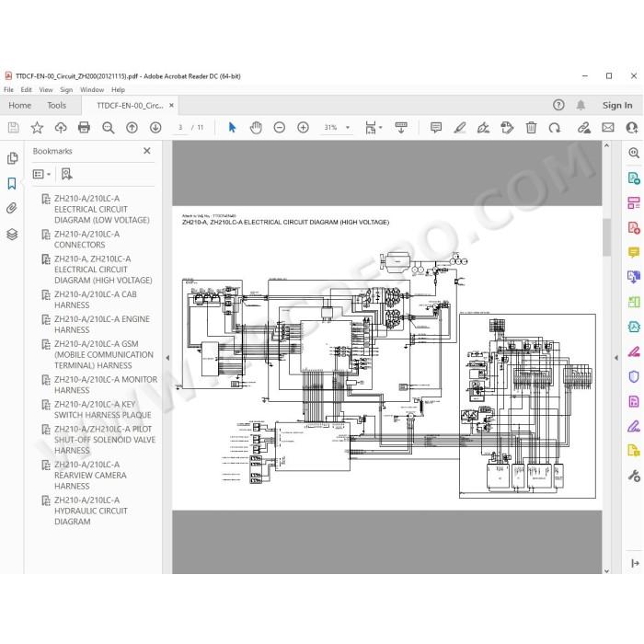Collapse the left navigation pane arrow

pos(167,358)
